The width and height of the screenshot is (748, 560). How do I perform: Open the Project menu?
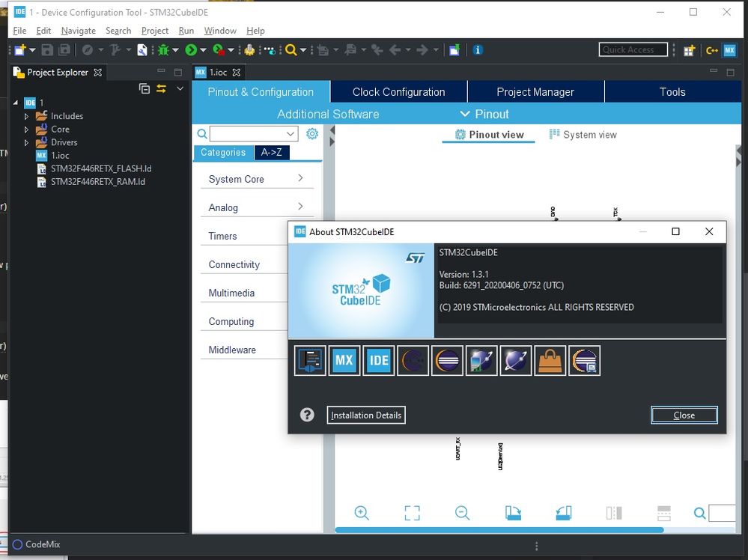(x=155, y=31)
